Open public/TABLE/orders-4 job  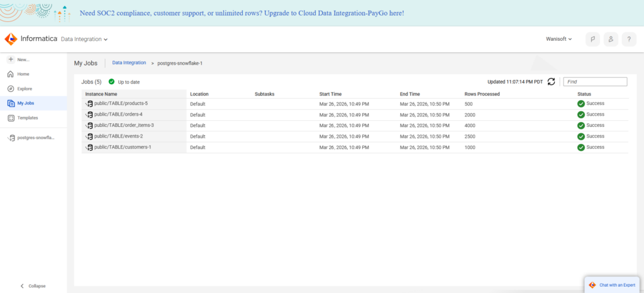point(118,114)
